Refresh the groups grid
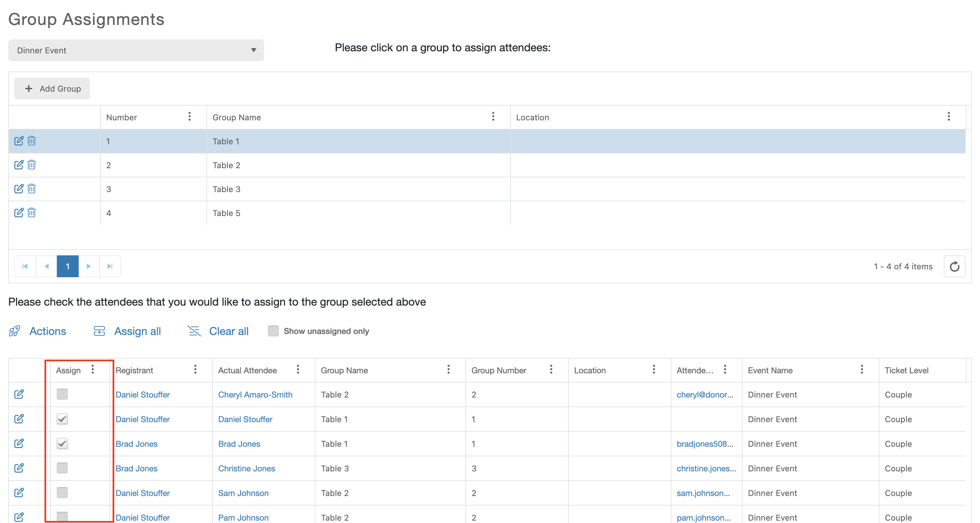Viewport: 980px width, 523px height. 954,266
